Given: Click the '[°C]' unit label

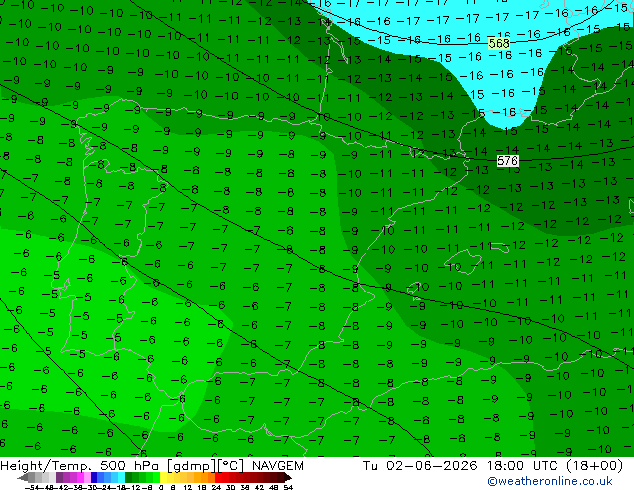Looking at the screenshot, I should click(230, 466).
